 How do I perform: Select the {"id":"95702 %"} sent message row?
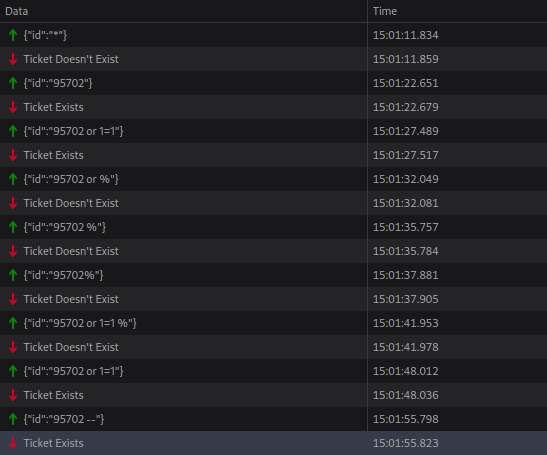tap(274, 227)
